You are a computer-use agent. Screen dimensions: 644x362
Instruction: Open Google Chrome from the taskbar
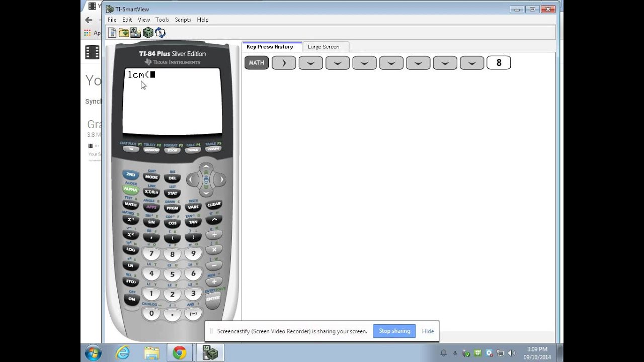pos(179,353)
